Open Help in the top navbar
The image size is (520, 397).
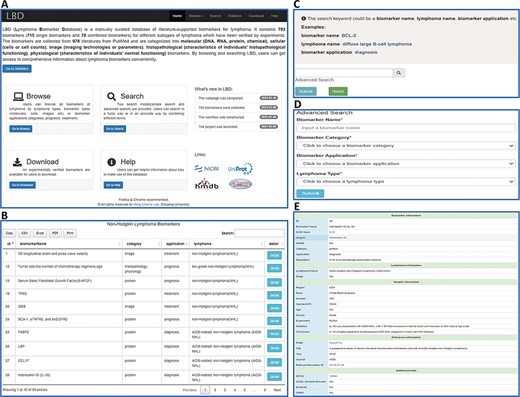pyautogui.click(x=274, y=16)
